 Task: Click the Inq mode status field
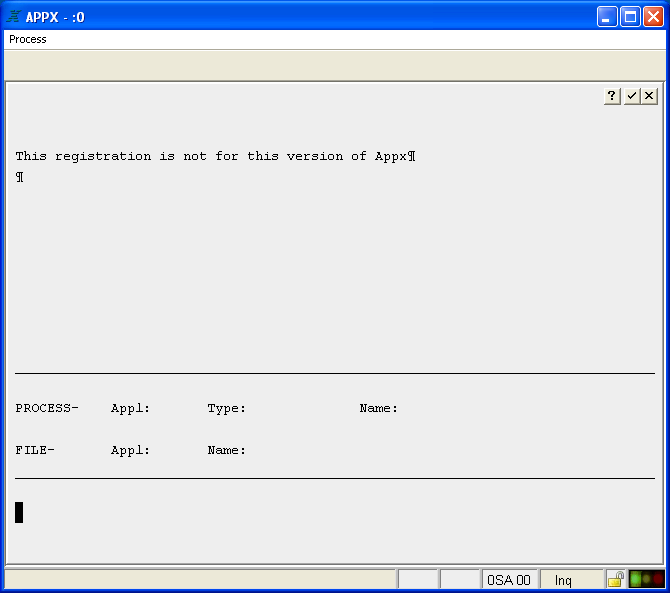point(571,580)
